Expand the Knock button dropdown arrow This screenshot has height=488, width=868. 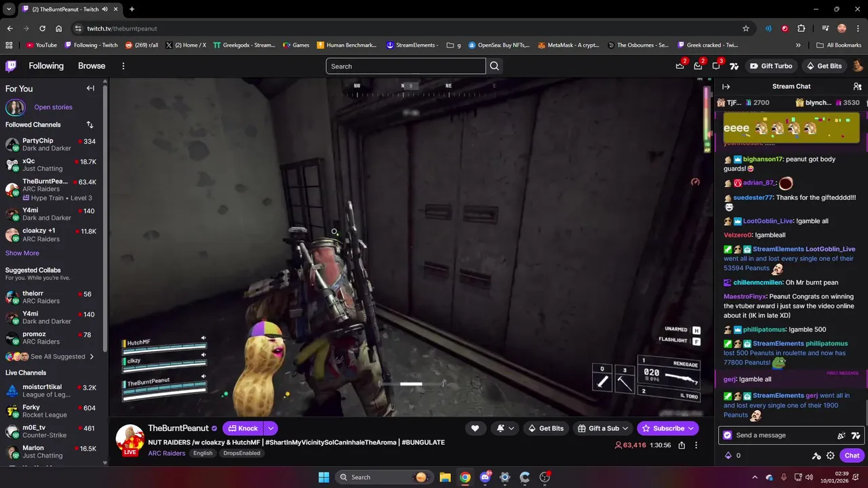[x=270, y=428]
